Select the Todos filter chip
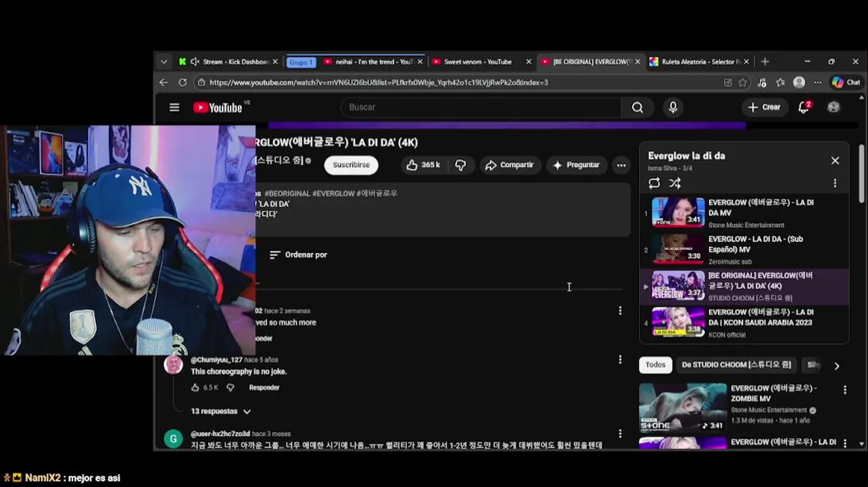Screen dimensions: 868x487 655,365
